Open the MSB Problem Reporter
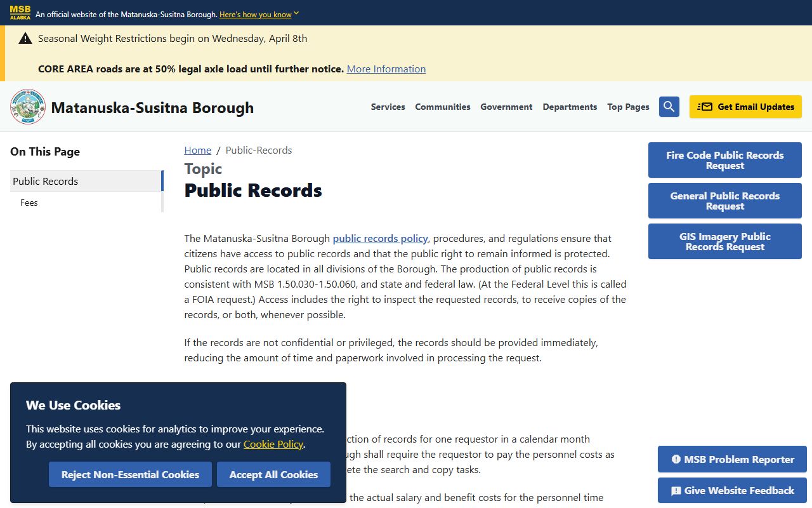 [732, 459]
